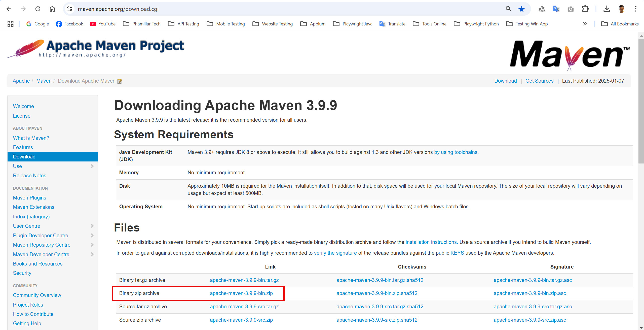This screenshot has width=644, height=330.
Task: Click Get Sources in the top bar
Action: click(x=539, y=81)
